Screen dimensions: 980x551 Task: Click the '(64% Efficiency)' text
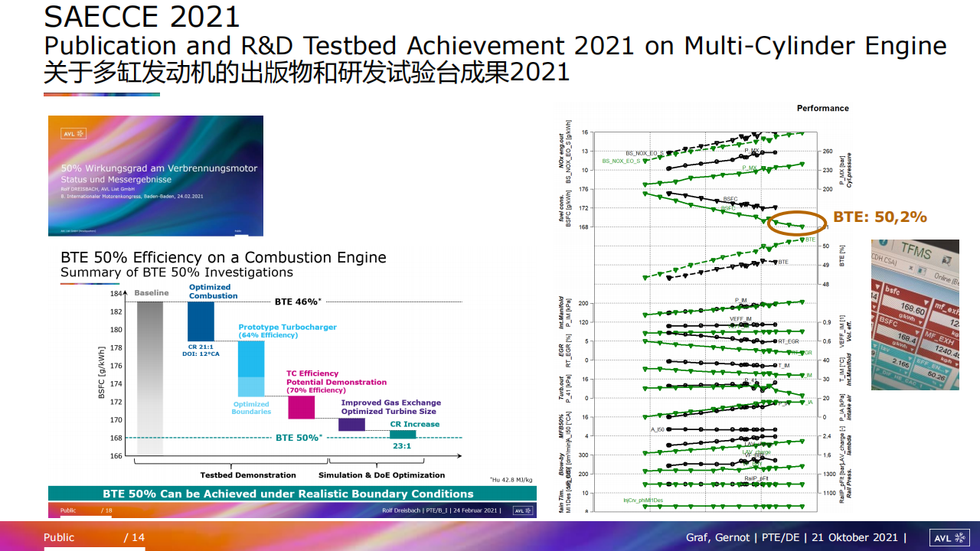tap(268, 335)
